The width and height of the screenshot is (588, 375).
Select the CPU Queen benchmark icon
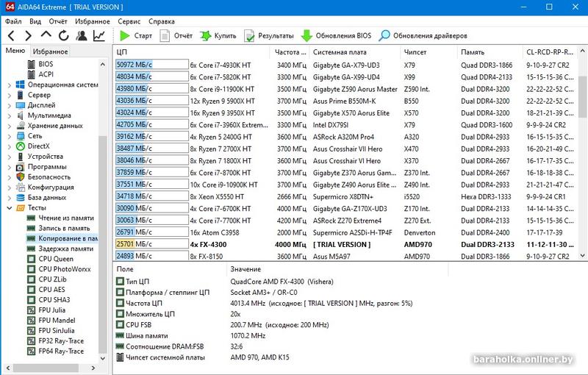32,259
